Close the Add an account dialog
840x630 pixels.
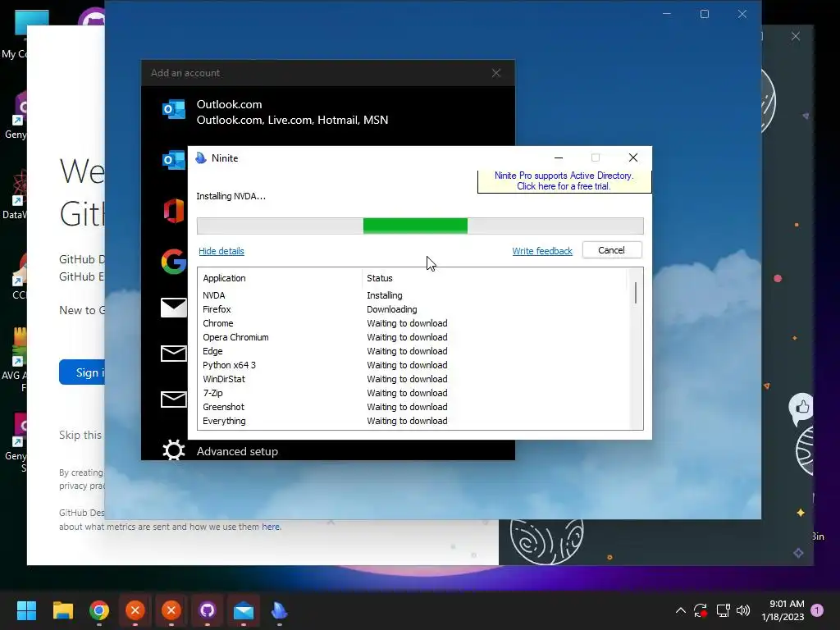pyautogui.click(x=496, y=73)
